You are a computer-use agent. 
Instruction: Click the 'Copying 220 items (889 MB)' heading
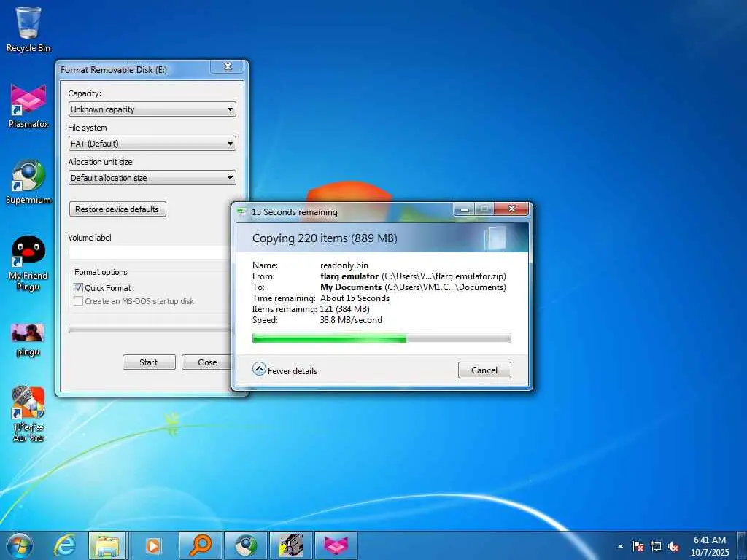325,238
